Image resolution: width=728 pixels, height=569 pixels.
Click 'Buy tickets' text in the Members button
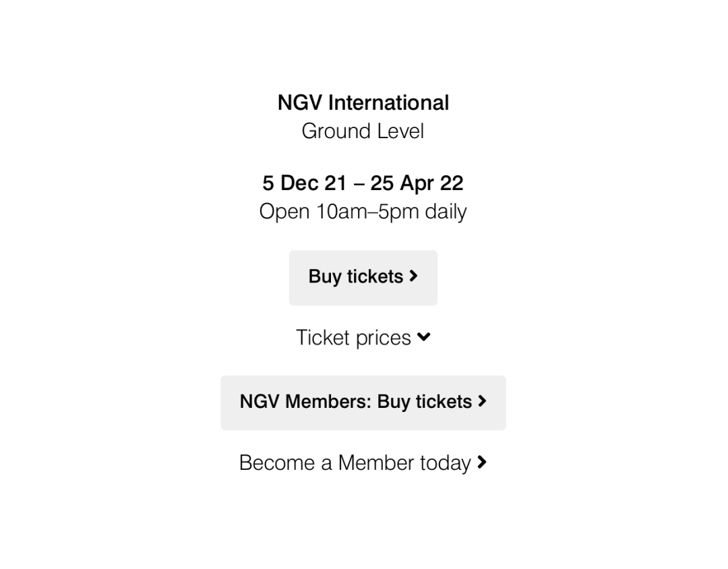click(x=425, y=402)
